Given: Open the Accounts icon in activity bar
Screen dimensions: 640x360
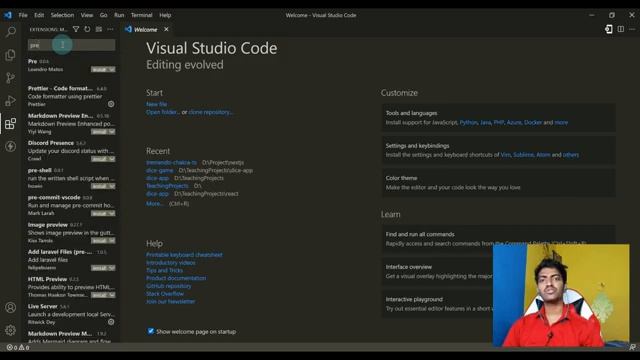Looking at the screenshot, I should (11, 307).
